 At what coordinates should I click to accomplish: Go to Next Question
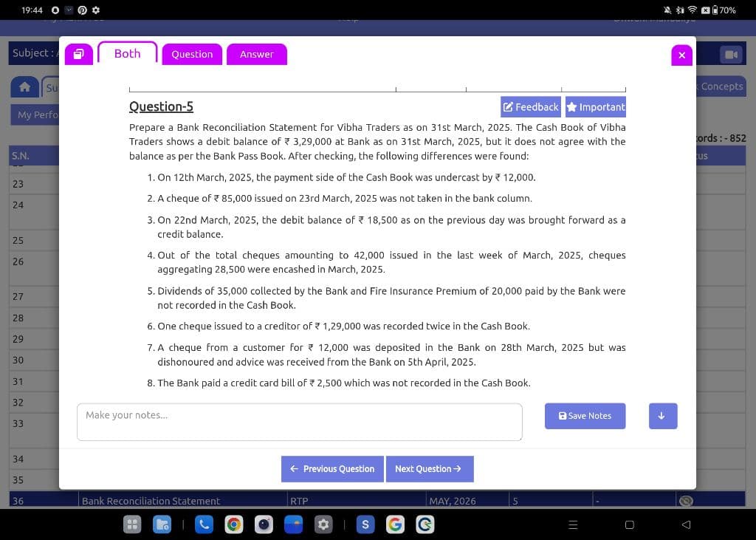pos(430,469)
